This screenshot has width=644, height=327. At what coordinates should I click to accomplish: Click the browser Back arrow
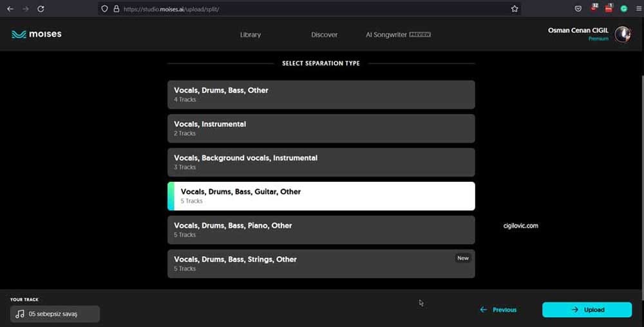(10, 8)
